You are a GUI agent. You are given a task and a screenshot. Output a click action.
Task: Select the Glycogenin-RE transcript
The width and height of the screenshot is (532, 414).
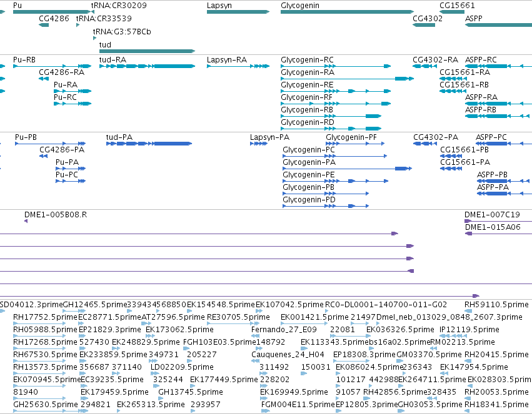[336, 91]
